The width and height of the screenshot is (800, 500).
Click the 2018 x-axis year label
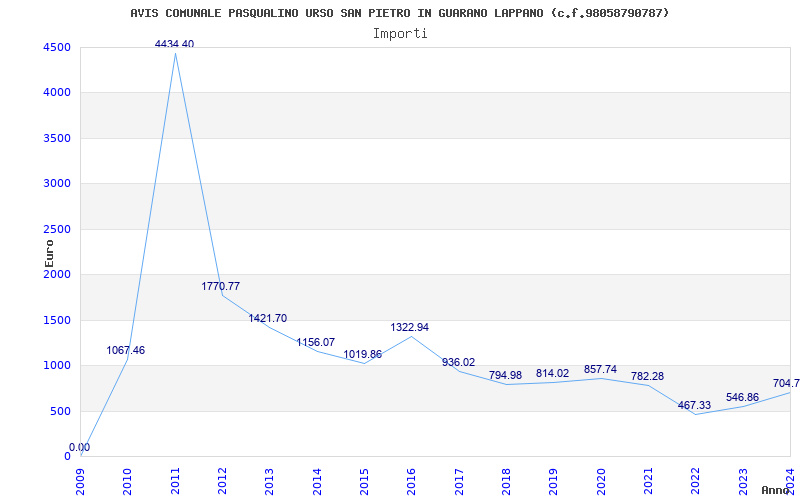[x=507, y=481]
